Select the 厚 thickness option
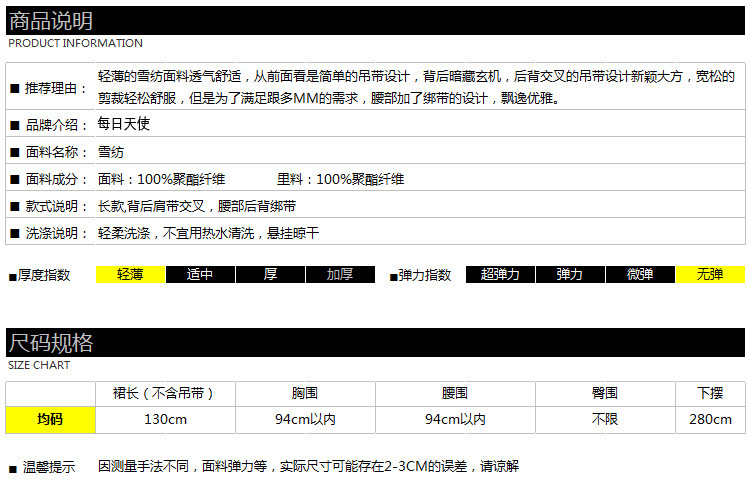 coord(270,274)
